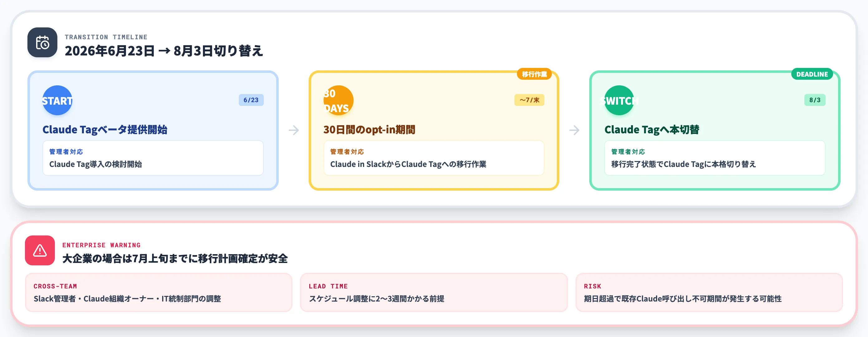Image resolution: width=868 pixels, height=337 pixels.
Task: Click the arrow between 30 DAYS and SWITCH cards
Action: (x=575, y=130)
